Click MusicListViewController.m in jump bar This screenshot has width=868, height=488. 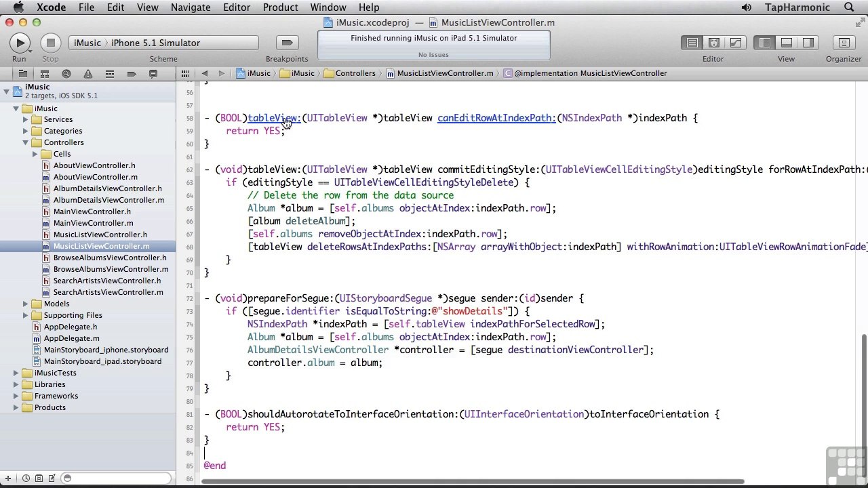pos(439,73)
